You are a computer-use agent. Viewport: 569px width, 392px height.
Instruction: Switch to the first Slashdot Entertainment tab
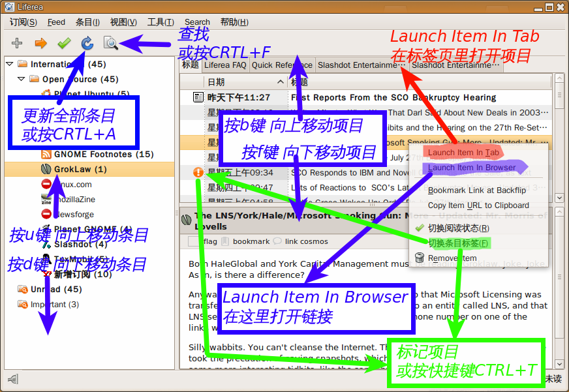pyautogui.click(x=361, y=65)
